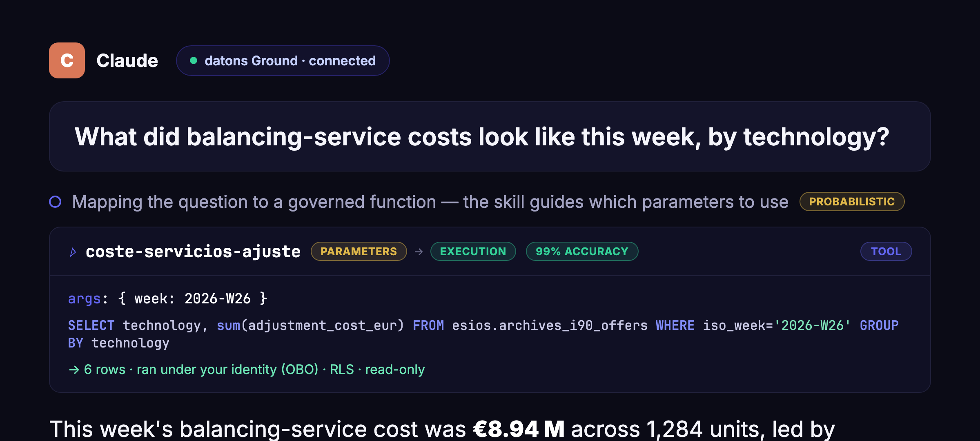The image size is (980, 441).
Task: Click the 99% ACCURACY badge
Action: pyautogui.click(x=582, y=252)
